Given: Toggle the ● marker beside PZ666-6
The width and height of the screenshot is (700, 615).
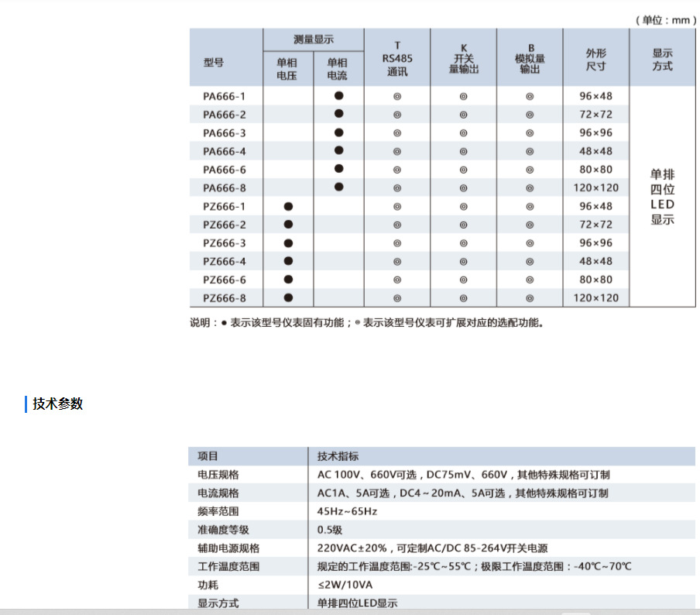Looking at the screenshot, I should (x=289, y=279).
